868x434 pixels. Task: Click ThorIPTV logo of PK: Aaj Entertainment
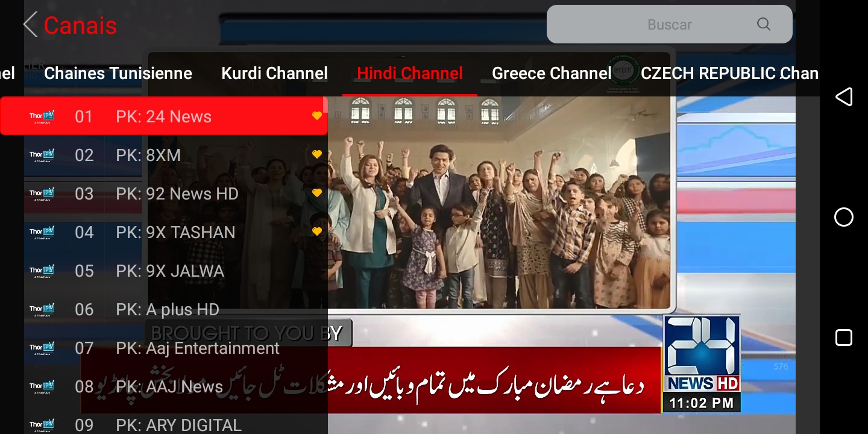point(42,348)
